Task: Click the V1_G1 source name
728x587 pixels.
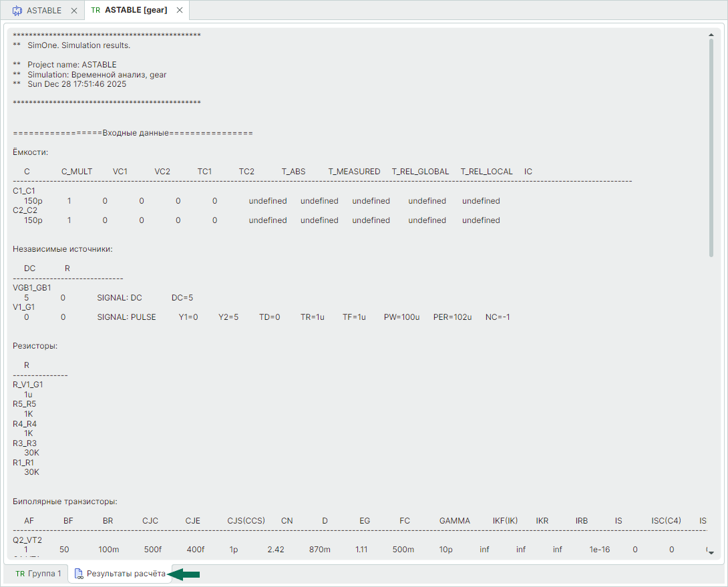Action: pyautogui.click(x=23, y=307)
